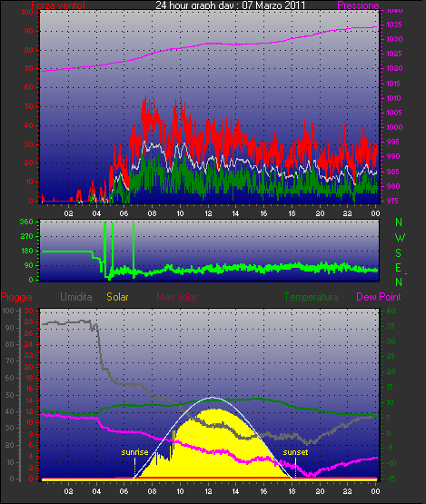This screenshot has width=426, height=504.
Task: Click the 1020 pressure axis value
Action: click(x=393, y=68)
